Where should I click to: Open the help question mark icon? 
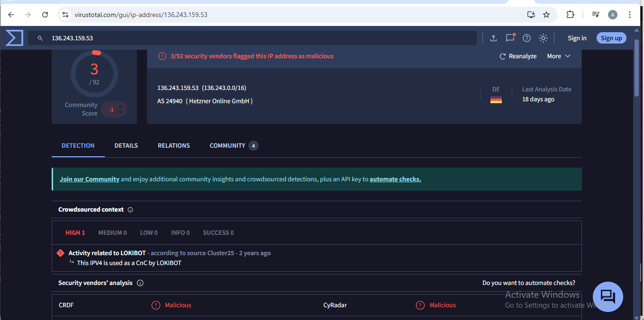526,38
